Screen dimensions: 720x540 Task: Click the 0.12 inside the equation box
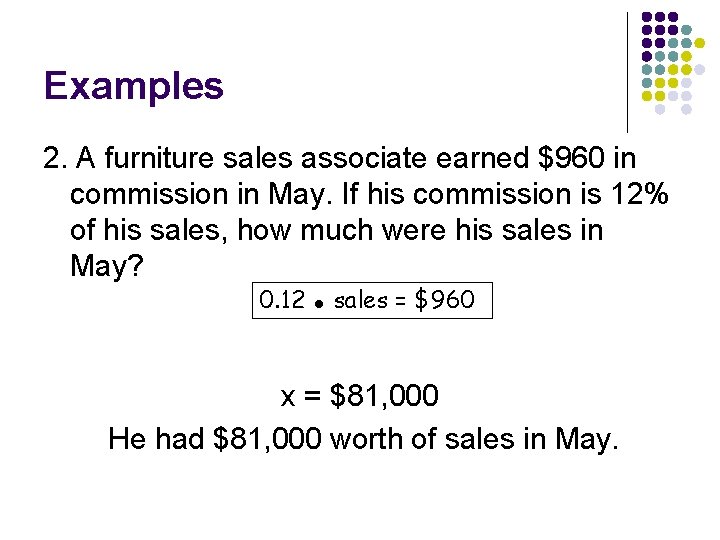[282, 300]
